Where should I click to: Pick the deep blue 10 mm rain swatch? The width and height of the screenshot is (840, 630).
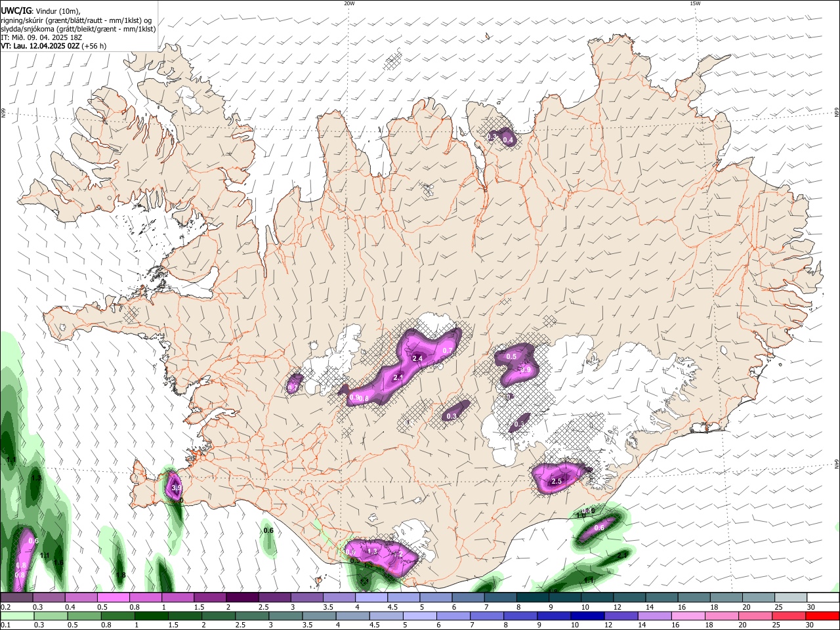coord(588,616)
